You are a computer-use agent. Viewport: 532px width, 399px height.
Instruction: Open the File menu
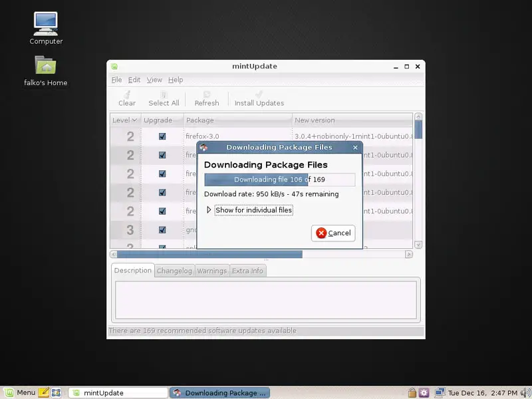click(116, 80)
